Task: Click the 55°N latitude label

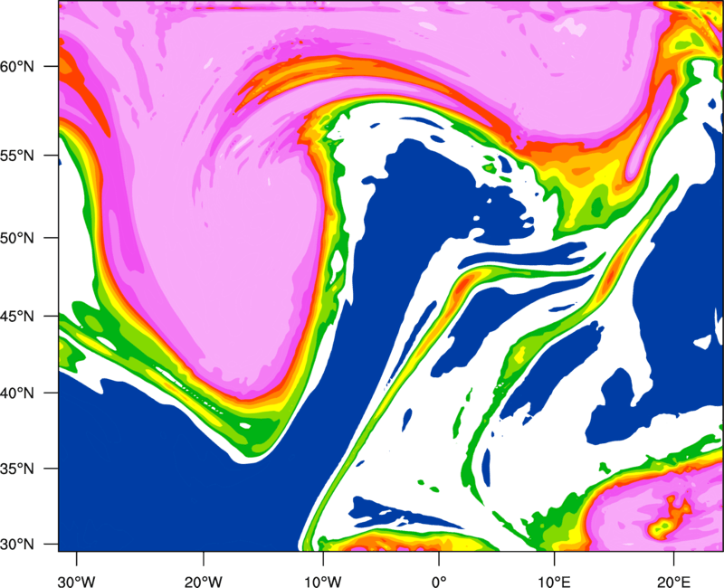Action: coord(17,156)
